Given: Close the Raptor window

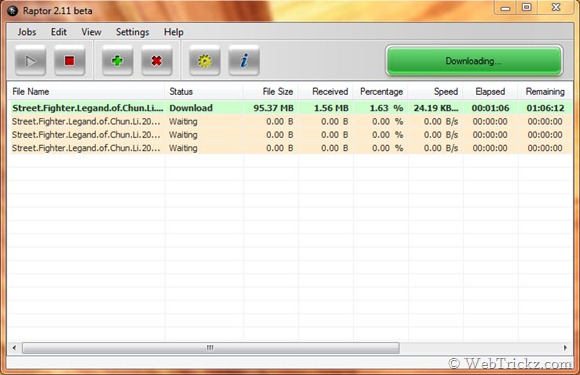Looking at the screenshot, I should [556, 8].
